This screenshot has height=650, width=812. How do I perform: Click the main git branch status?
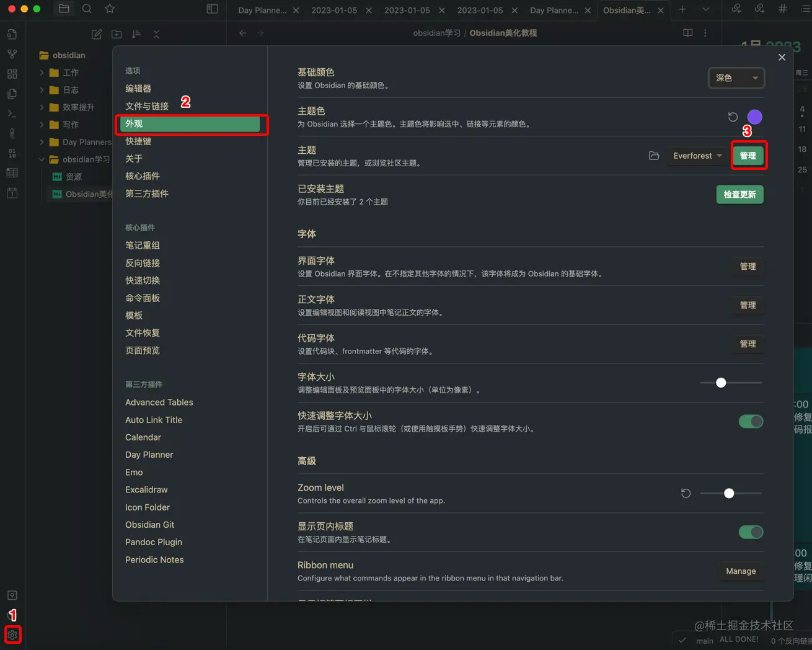[705, 641]
